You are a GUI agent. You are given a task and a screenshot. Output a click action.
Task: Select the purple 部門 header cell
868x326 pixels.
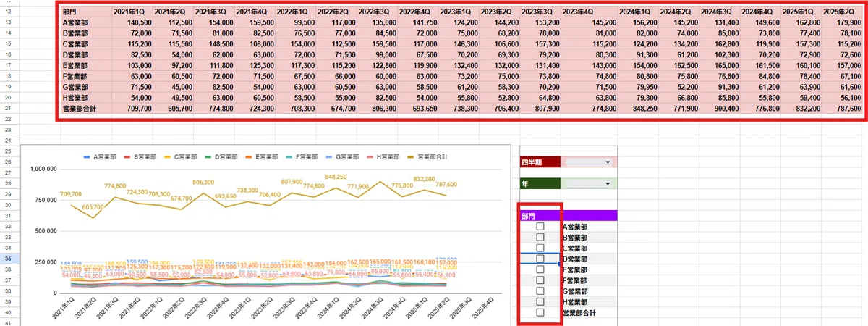click(x=540, y=215)
